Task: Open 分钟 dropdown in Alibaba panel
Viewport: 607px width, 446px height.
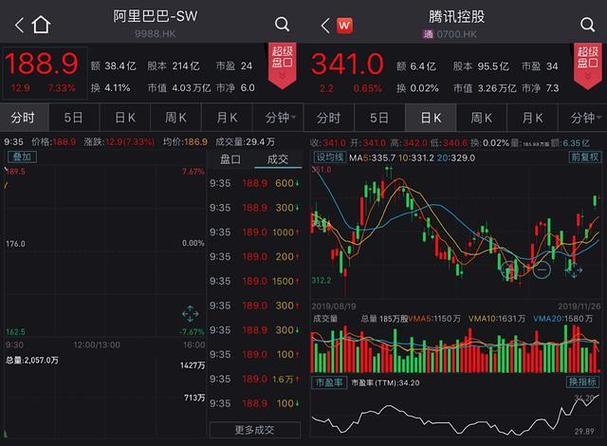Action: pos(279,117)
